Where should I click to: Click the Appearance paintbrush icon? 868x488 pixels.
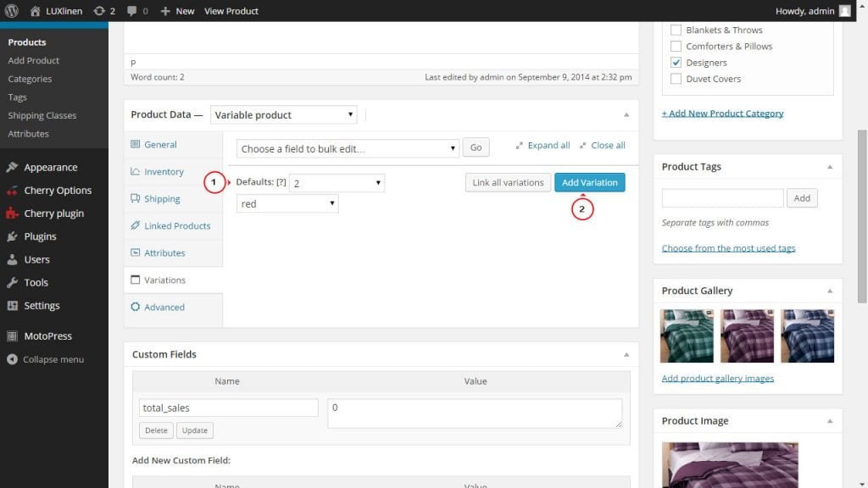(12, 168)
